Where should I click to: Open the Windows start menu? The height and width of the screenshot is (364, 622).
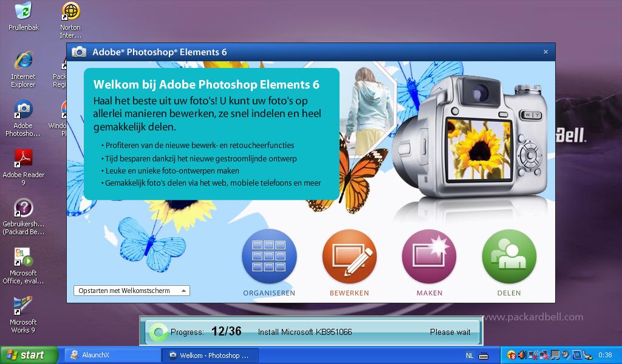coord(29,356)
